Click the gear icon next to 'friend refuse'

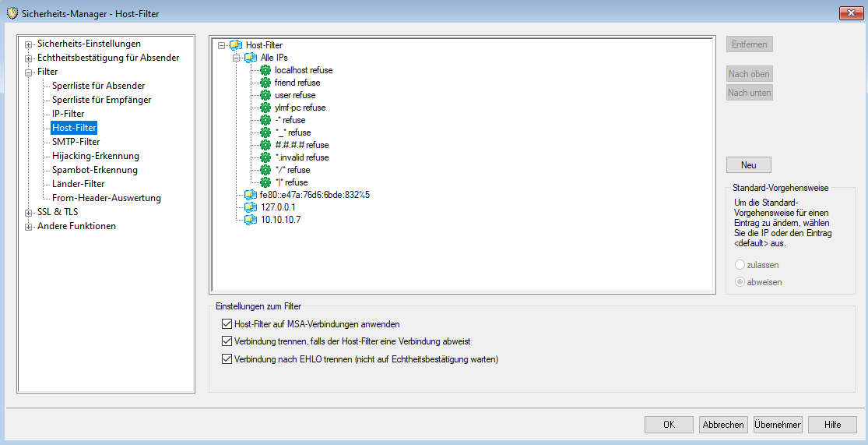point(265,83)
